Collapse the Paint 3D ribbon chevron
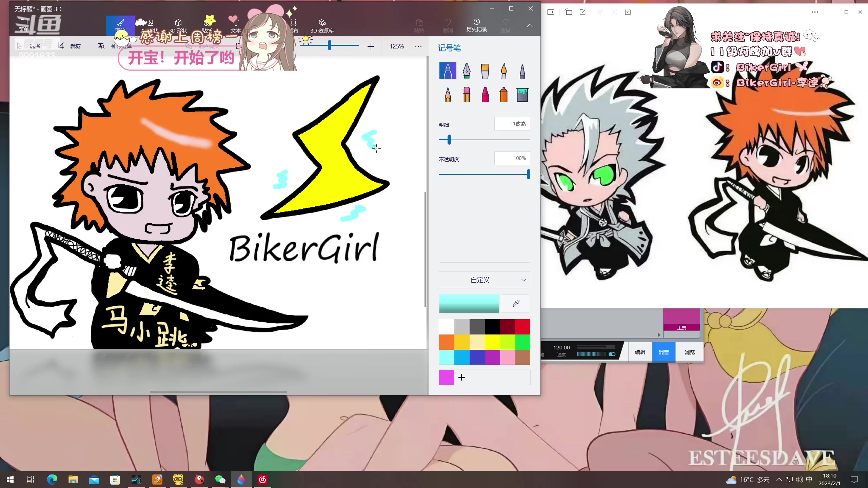The height and width of the screenshot is (488, 868). tap(530, 25)
